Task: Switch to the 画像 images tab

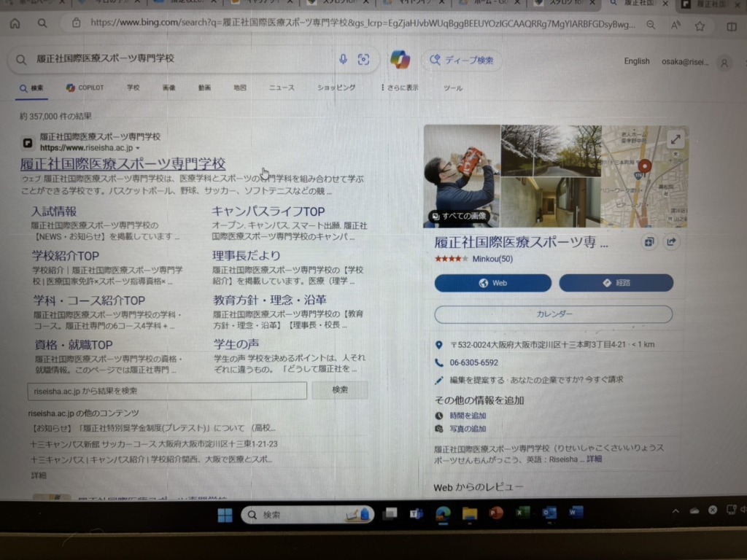Action: (169, 87)
